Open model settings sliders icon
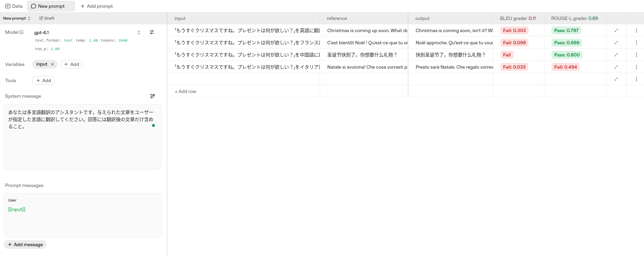Image resolution: width=644 pixels, height=257 pixels. pyautogui.click(x=152, y=32)
